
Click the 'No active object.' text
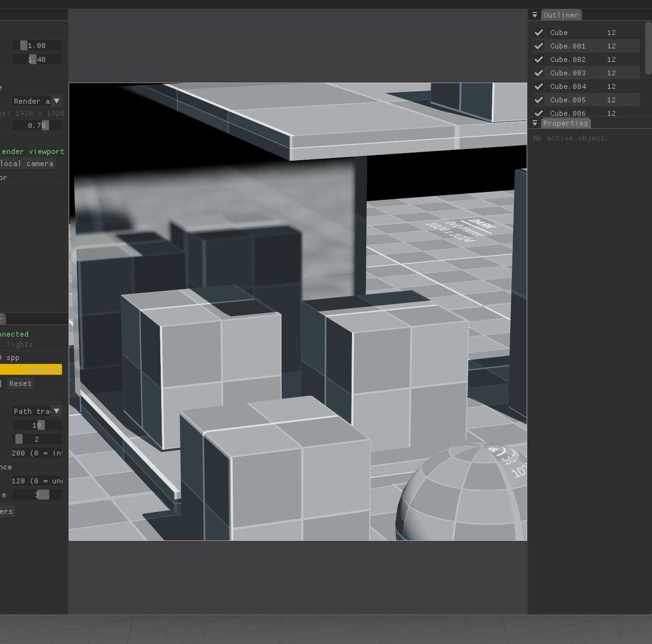coord(570,138)
